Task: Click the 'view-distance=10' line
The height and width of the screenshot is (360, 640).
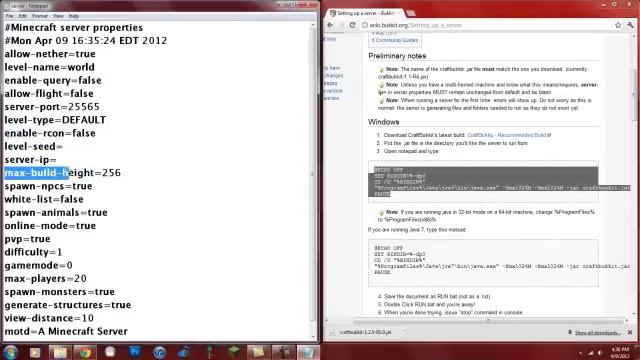Action: [49, 318]
